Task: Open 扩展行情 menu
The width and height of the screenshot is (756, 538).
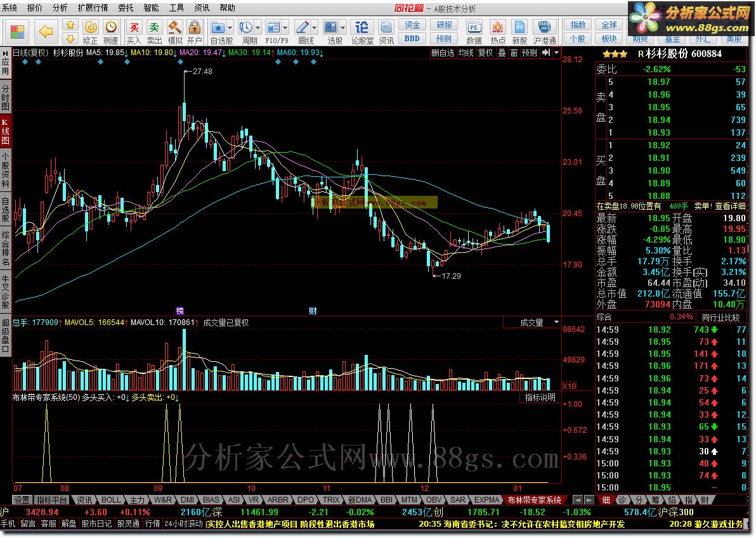Action: click(x=93, y=8)
